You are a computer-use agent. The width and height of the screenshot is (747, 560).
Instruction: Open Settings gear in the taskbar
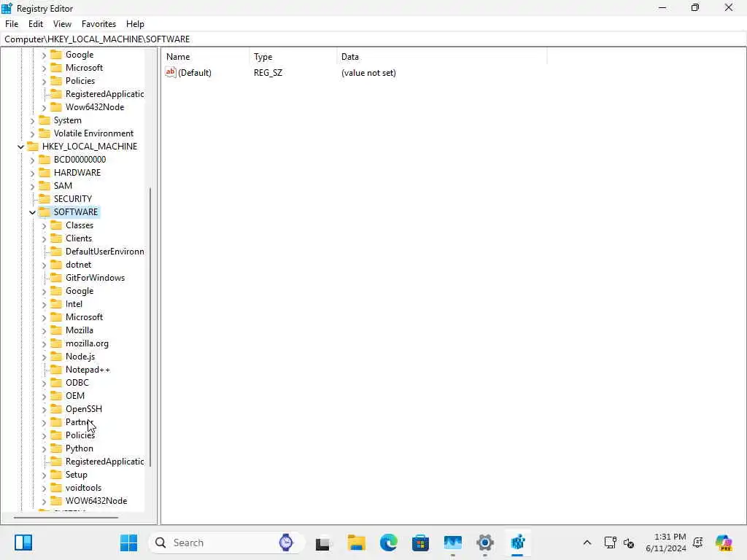coord(485,542)
